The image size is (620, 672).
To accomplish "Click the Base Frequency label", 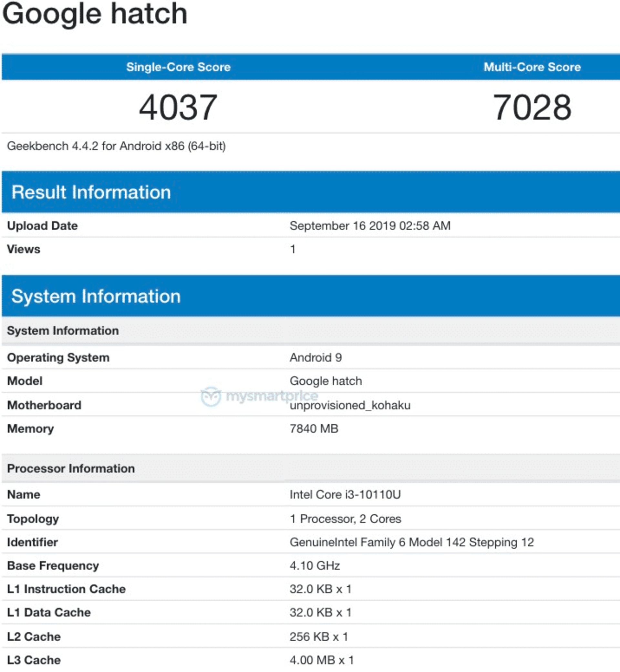I will pos(53,566).
